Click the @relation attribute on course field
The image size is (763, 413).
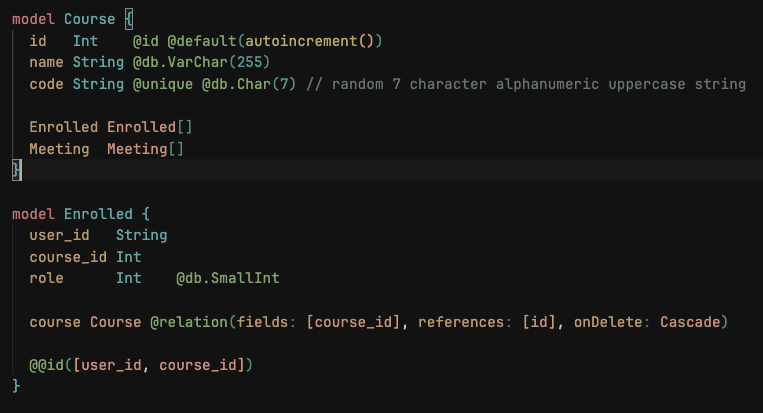189,322
